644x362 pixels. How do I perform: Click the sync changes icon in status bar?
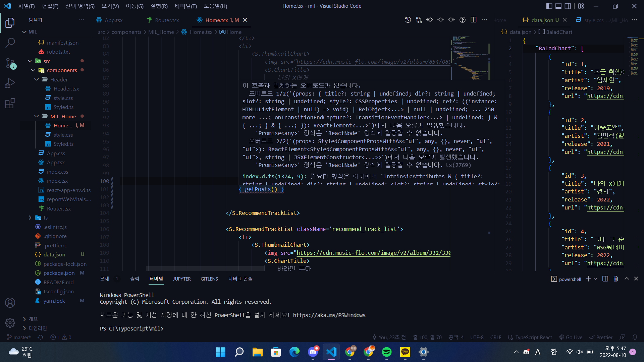click(41, 337)
